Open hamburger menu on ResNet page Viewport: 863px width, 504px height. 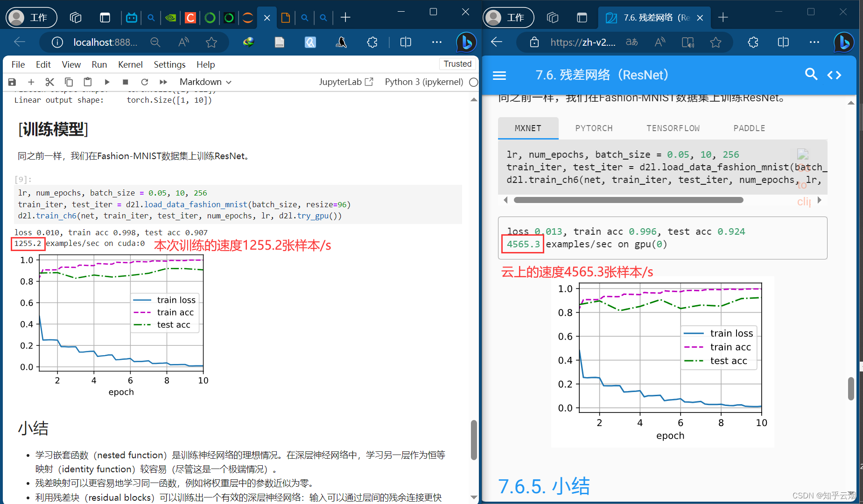(499, 75)
